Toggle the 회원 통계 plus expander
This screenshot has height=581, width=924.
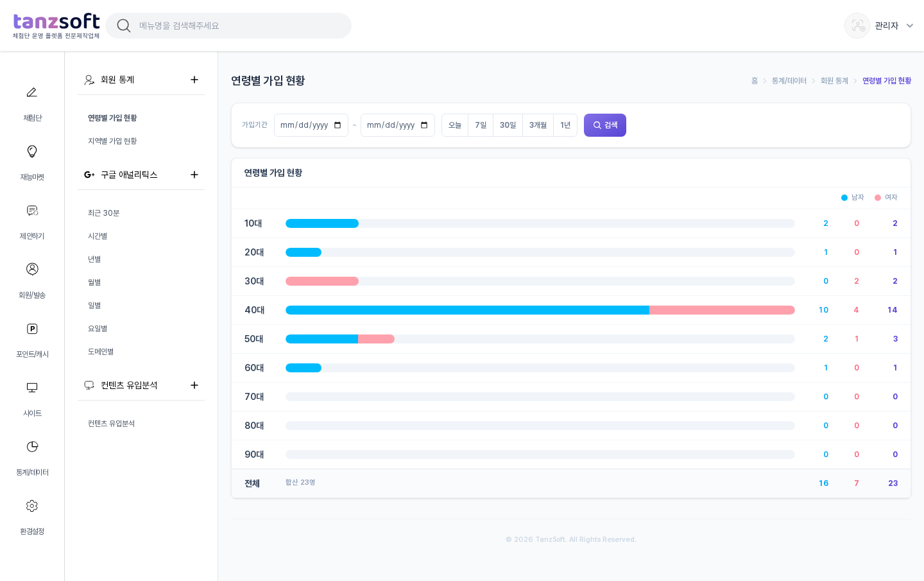click(194, 80)
